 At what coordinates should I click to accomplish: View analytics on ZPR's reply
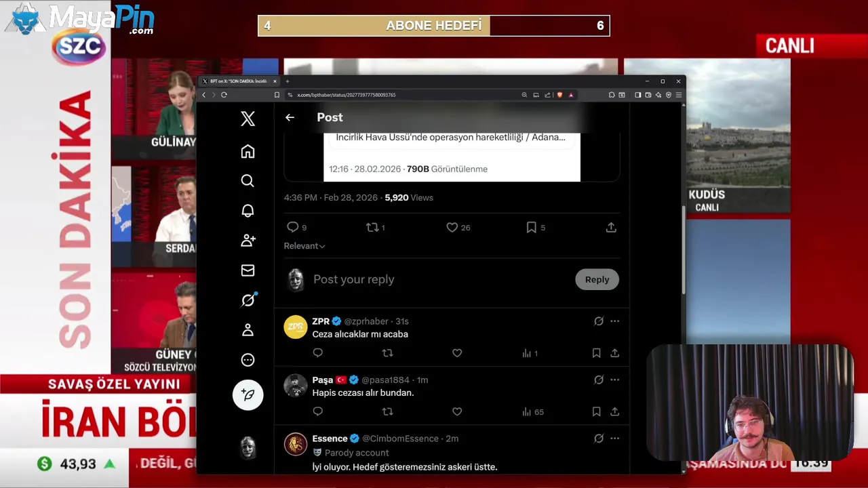[x=530, y=353]
